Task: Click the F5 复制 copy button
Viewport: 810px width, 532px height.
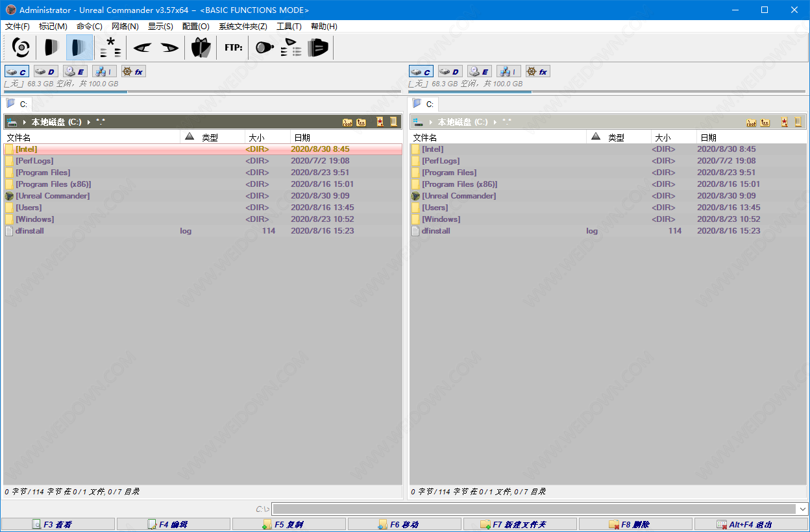Action: click(289, 524)
